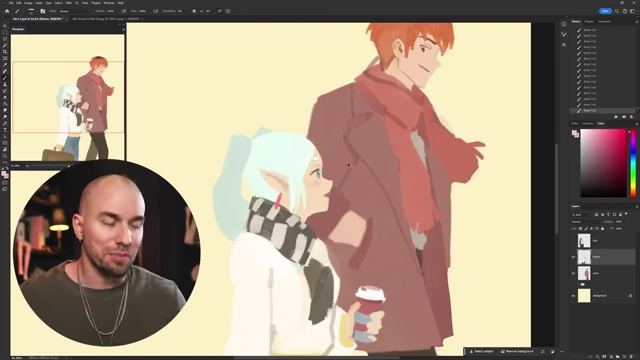Image resolution: width=640 pixels, height=360 pixels.
Task: Select the Rectangle shape tool
Action: click(5, 143)
